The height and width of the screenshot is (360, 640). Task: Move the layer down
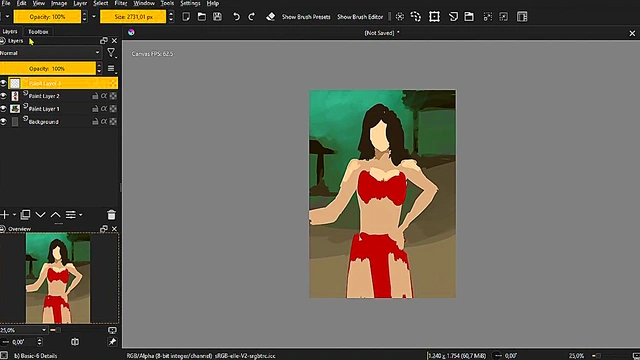40,215
